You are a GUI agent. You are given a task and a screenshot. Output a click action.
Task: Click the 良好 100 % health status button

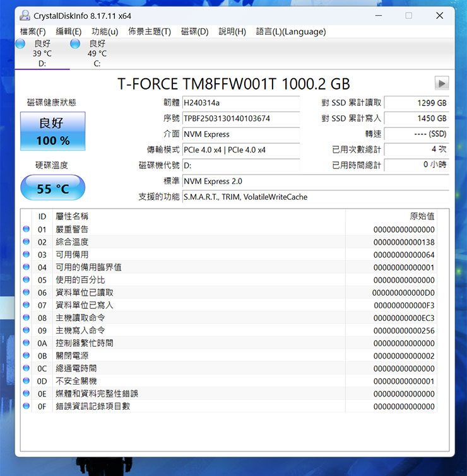coord(53,131)
